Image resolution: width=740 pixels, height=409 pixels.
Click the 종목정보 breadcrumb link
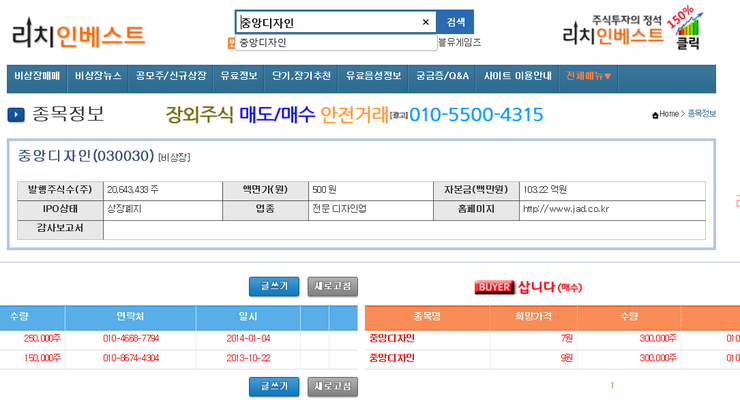click(702, 114)
